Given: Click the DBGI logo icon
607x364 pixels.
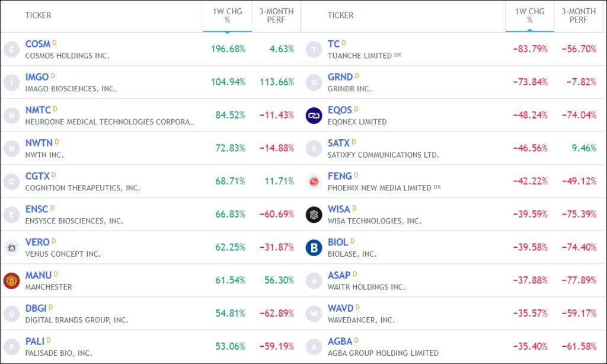Looking at the screenshot, I should tap(12, 314).
